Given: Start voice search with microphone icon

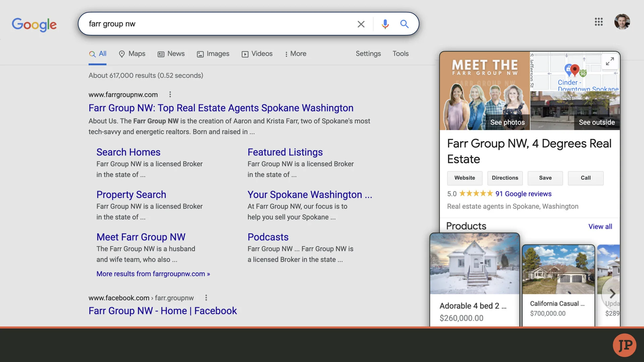Looking at the screenshot, I should coord(385,24).
